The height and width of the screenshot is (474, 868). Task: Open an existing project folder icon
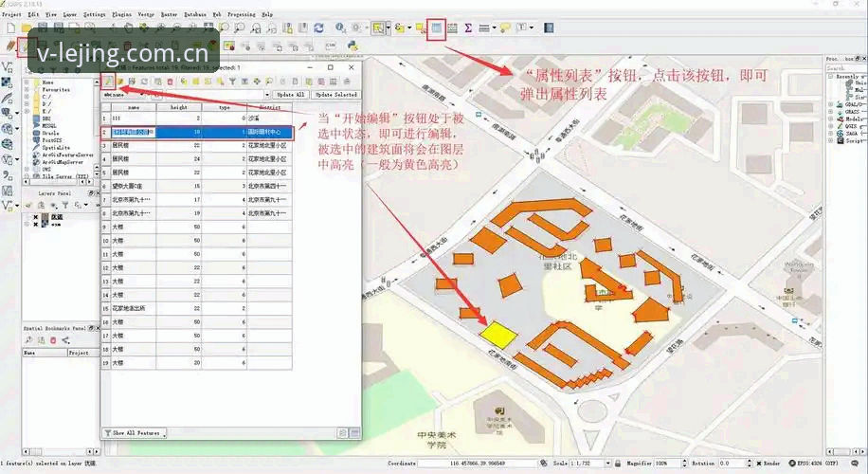(27, 27)
